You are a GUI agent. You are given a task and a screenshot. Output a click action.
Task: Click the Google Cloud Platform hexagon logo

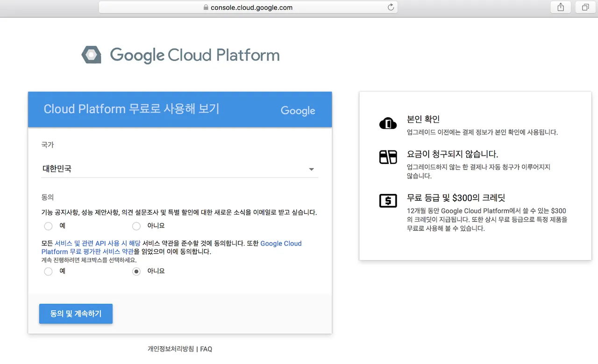[91, 55]
